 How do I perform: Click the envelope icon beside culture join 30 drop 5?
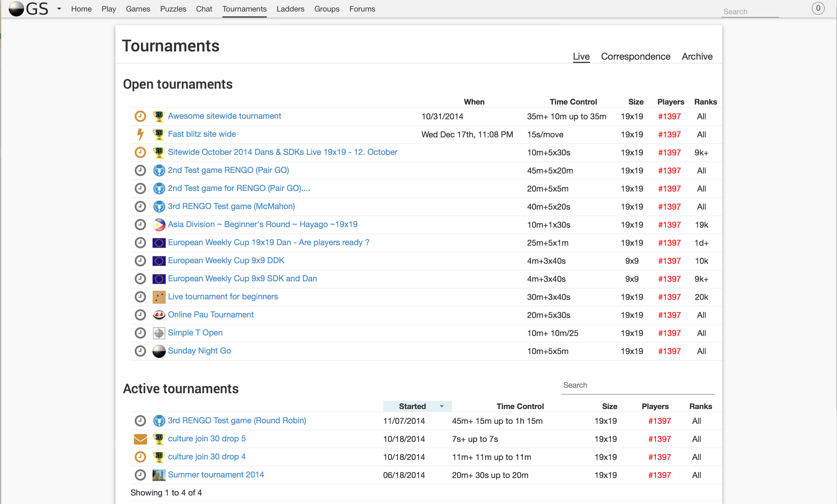point(140,439)
